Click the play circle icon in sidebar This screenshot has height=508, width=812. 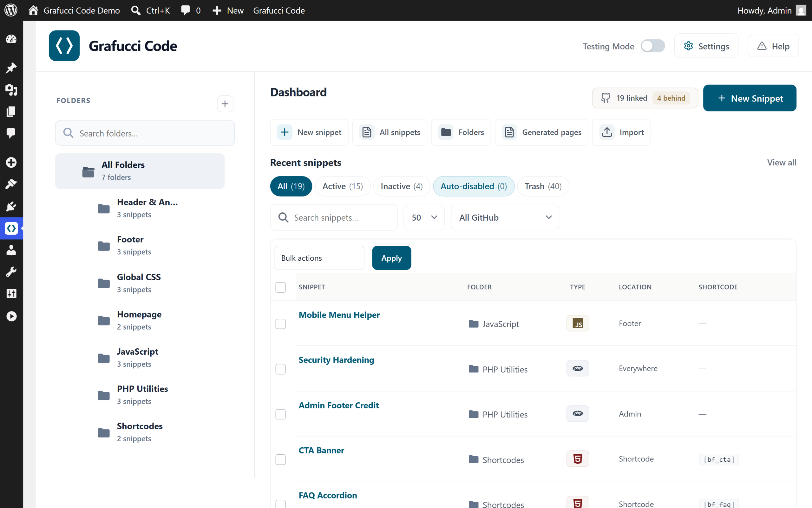[x=11, y=316]
